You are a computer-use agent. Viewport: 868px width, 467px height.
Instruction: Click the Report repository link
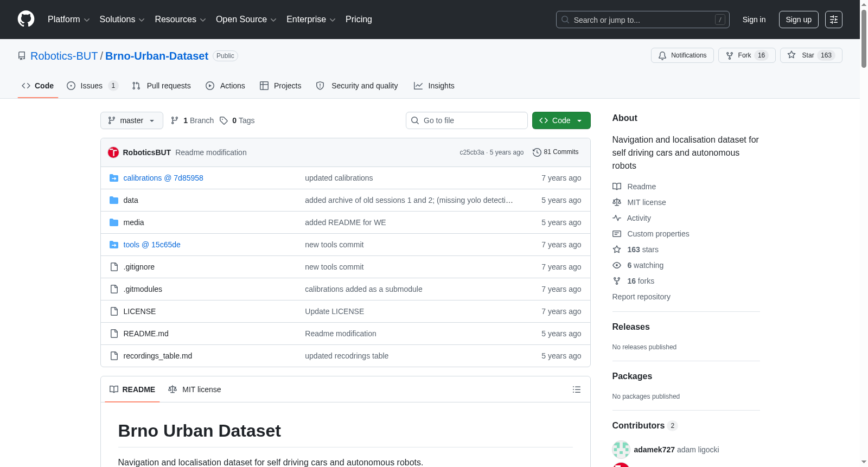(x=641, y=297)
